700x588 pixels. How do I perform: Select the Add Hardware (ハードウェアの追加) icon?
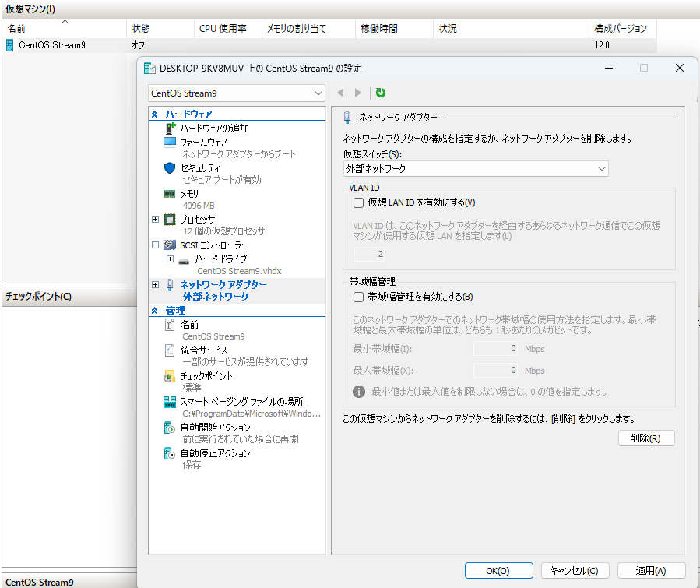171,128
